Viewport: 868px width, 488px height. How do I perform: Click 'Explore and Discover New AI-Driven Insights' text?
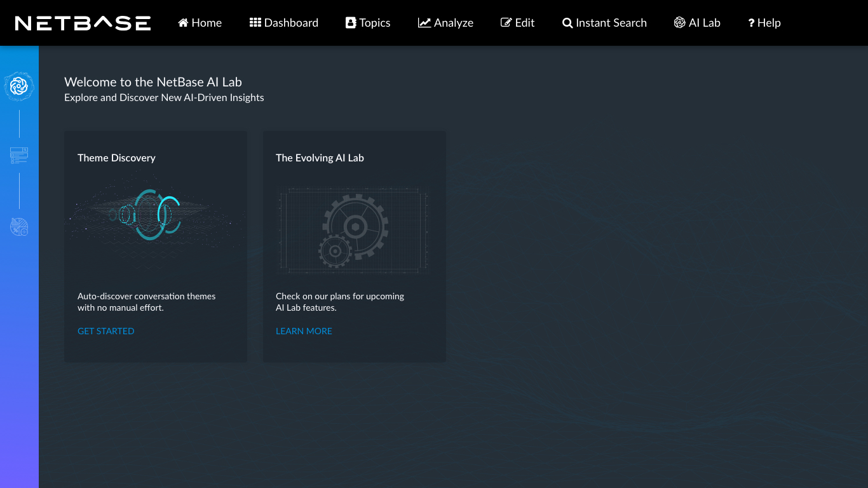164,98
